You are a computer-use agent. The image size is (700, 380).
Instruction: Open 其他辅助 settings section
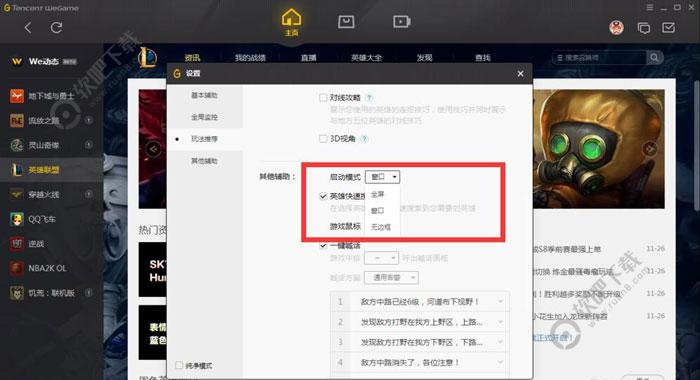204,161
